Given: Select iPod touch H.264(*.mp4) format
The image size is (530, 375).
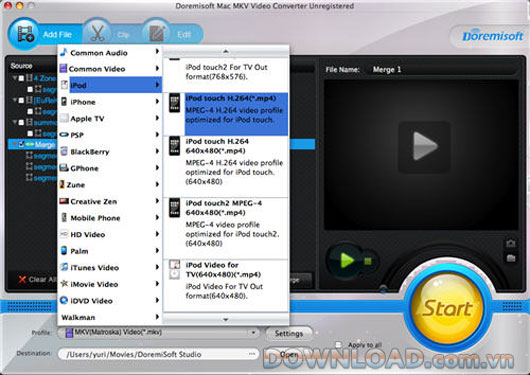Looking at the screenshot, I should [x=226, y=114].
